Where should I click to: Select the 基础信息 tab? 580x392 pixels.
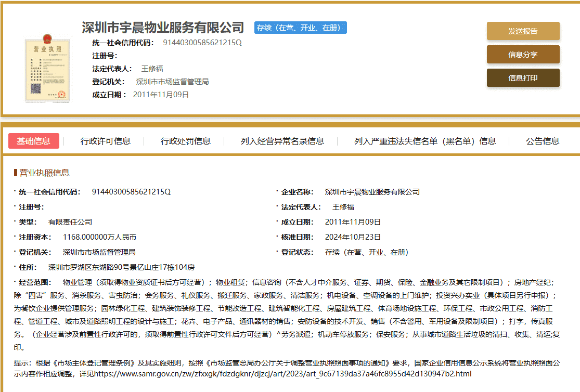34,141
